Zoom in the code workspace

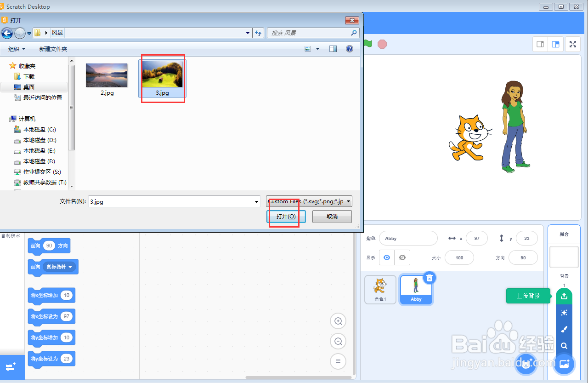[x=339, y=321]
